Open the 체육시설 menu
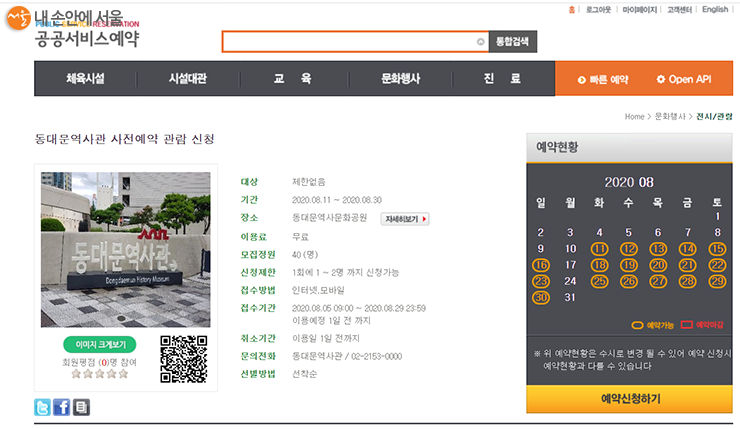The width and height of the screenshot is (740, 429). coord(85,79)
